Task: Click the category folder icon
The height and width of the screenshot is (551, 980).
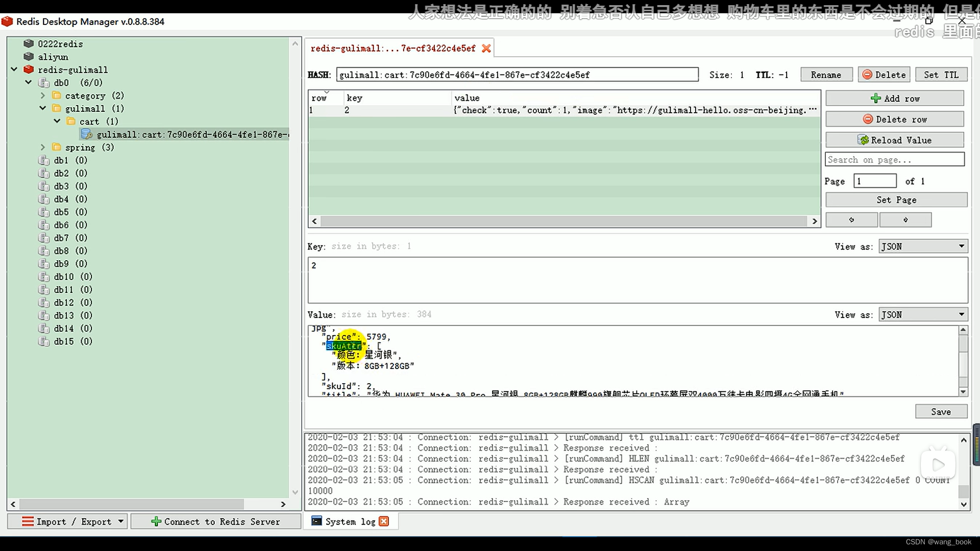Action: coord(57,95)
